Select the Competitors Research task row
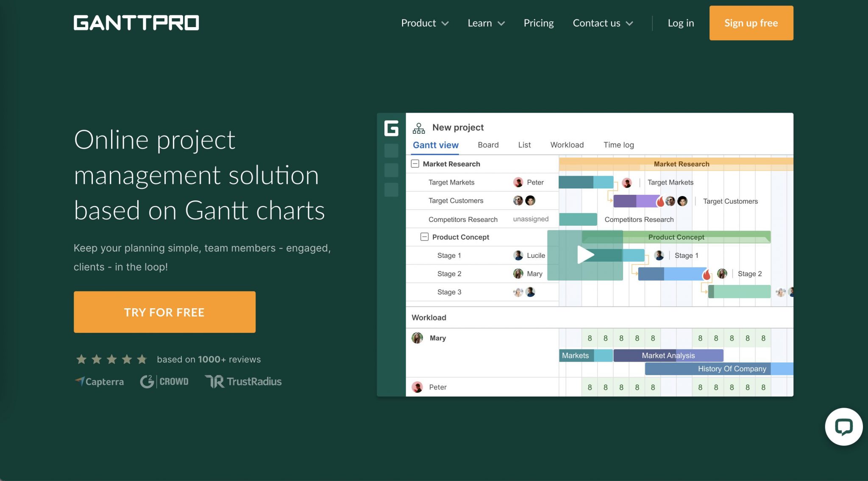This screenshot has width=868, height=481. click(482, 219)
